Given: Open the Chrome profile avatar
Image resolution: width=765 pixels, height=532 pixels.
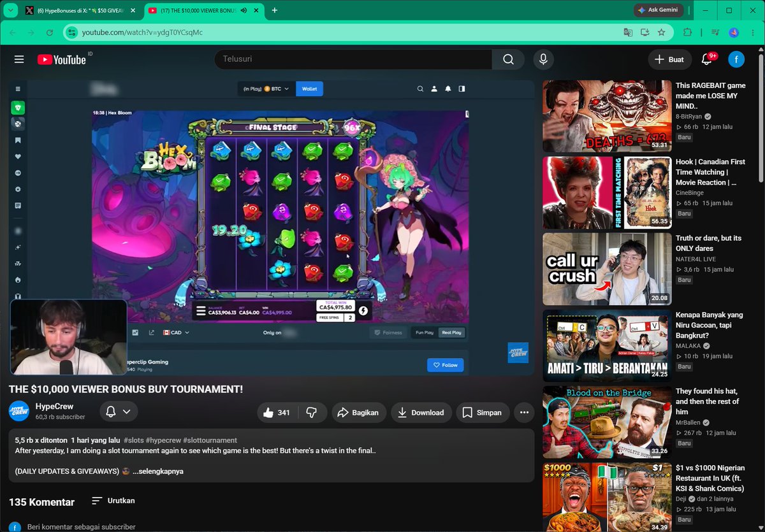Looking at the screenshot, I should click(x=734, y=32).
